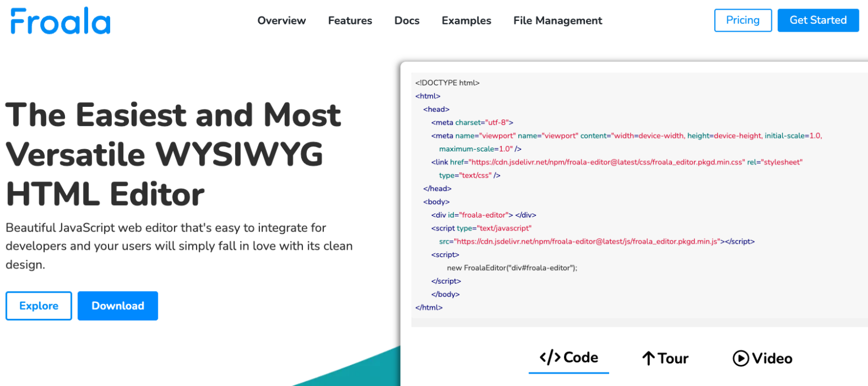Click the Get Started button
This screenshot has height=386, width=868.
[818, 20]
